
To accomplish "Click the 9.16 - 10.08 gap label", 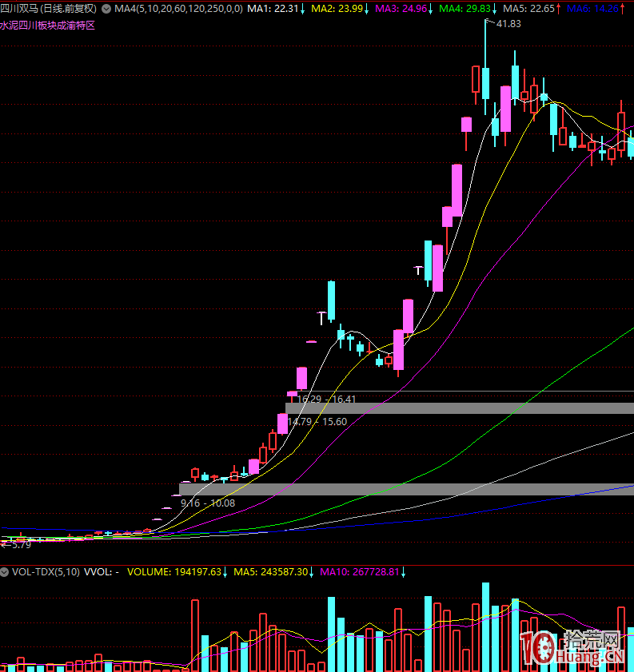I will (x=208, y=503).
